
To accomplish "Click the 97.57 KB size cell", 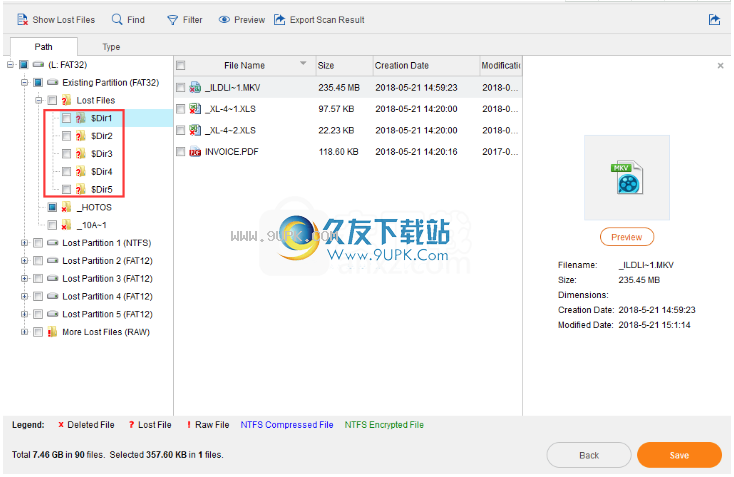I will point(336,109).
